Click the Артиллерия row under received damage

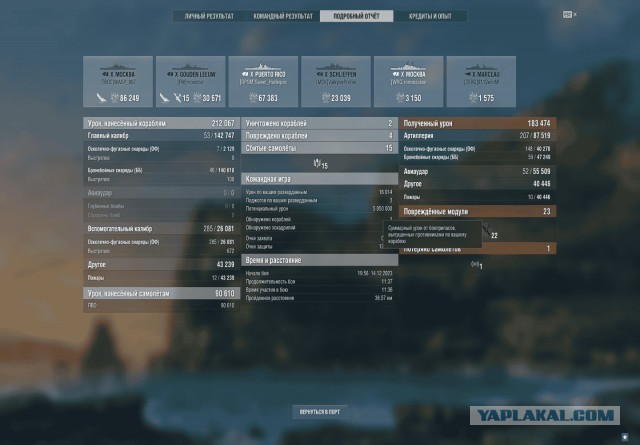point(478,136)
